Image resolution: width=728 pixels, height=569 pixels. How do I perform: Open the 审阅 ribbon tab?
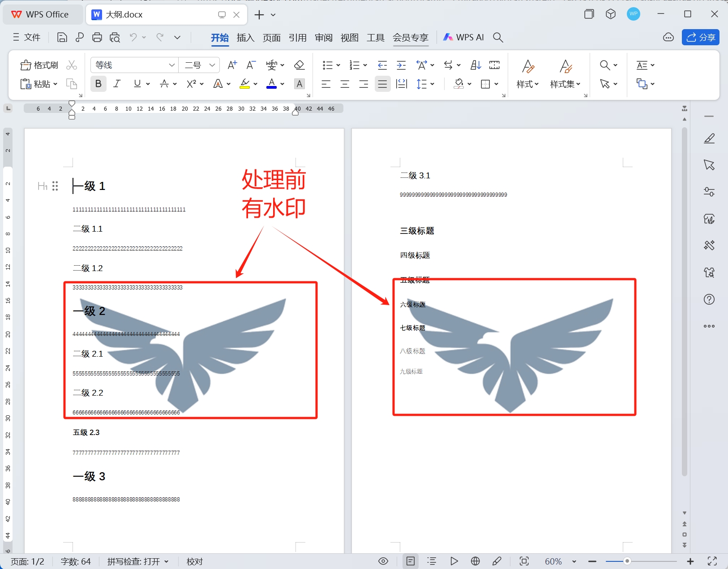pyautogui.click(x=323, y=38)
